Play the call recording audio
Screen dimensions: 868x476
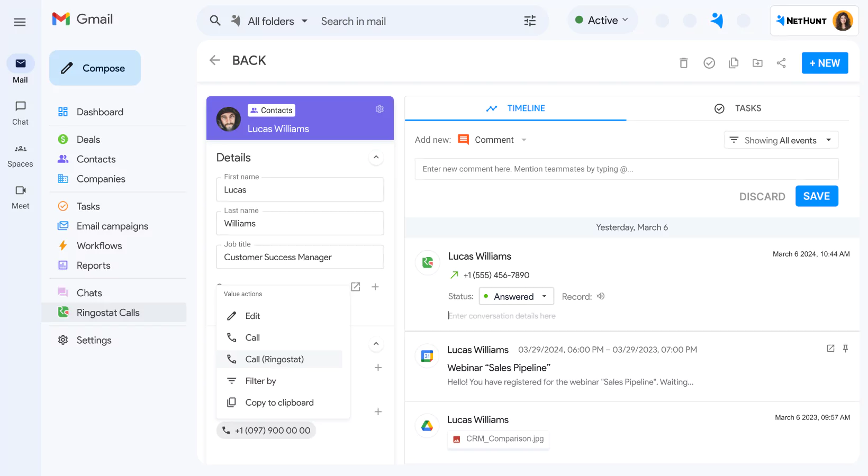(600, 296)
